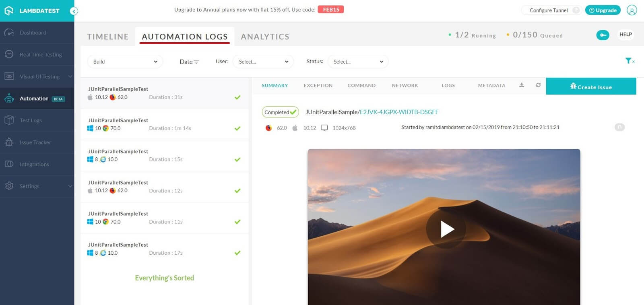Open the Network tab
The width and height of the screenshot is (644, 305).
[405, 86]
